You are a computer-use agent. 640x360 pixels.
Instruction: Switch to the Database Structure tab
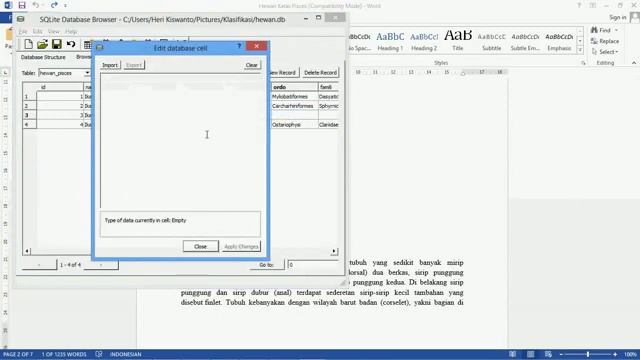click(x=43, y=57)
